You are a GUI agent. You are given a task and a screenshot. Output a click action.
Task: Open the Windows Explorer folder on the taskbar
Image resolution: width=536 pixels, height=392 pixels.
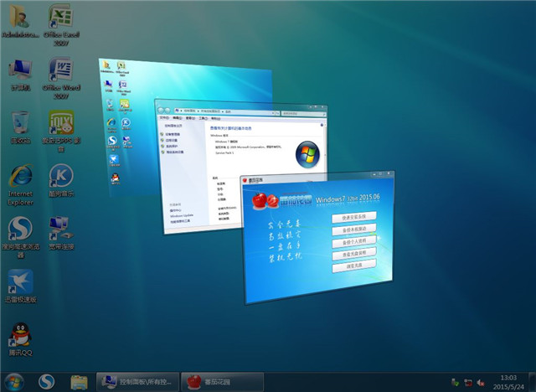pyautogui.click(x=80, y=380)
